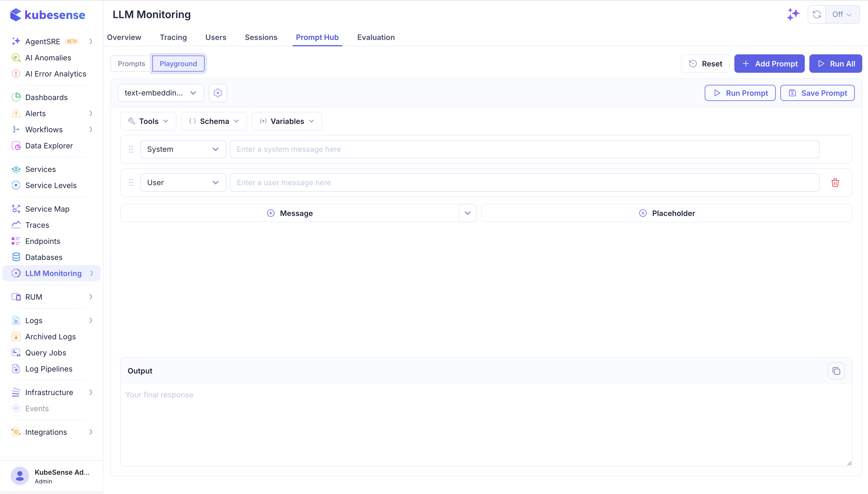The image size is (868, 494).
Task: Switch to the Sessions tab
Action: pos(261,37)
